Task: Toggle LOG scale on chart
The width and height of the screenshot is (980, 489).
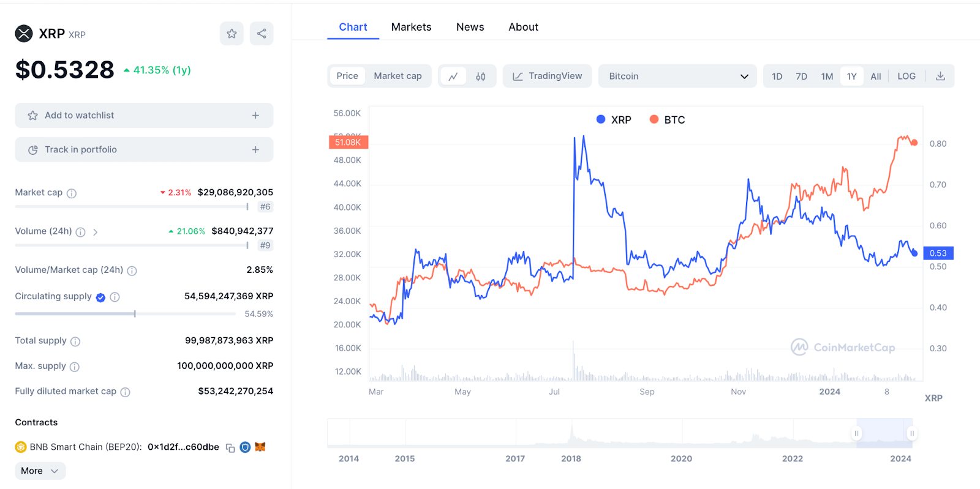Action: coord(907,77)
